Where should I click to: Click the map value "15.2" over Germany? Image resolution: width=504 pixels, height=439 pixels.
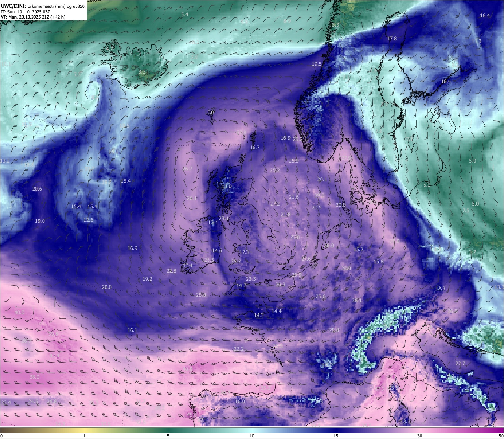(358, 250)
